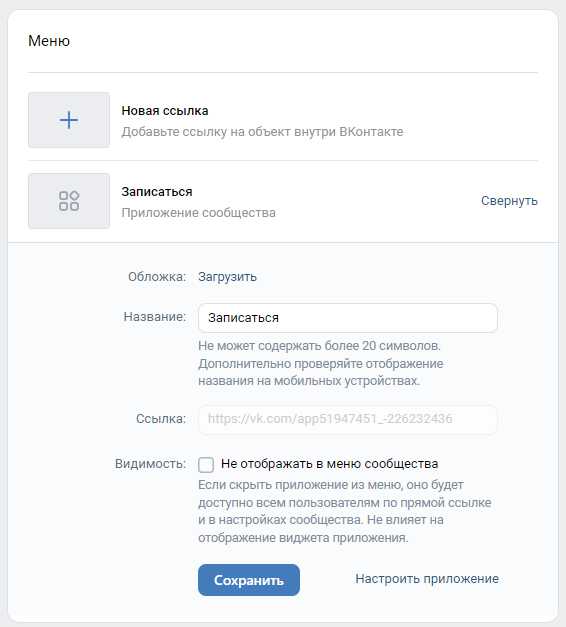The image size is (566, 627).
Task: Click the 20 символов limit hint text
Action: [x=319, y=346]
